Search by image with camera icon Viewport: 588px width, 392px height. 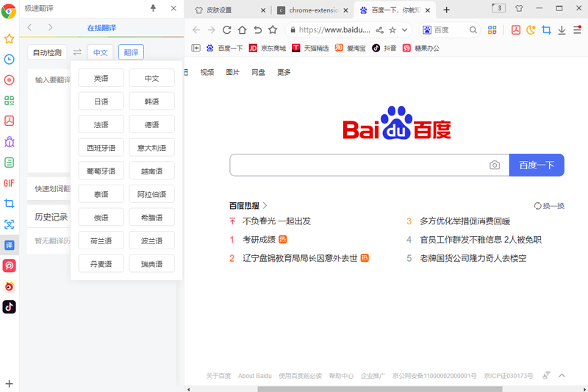pos(495,165)
